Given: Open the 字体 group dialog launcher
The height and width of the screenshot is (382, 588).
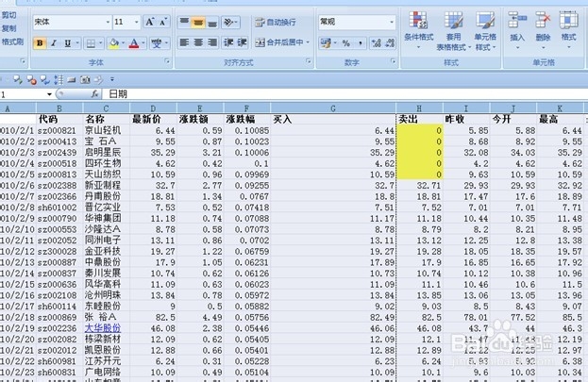Looking at the screenshot, I should click(167, 61).
